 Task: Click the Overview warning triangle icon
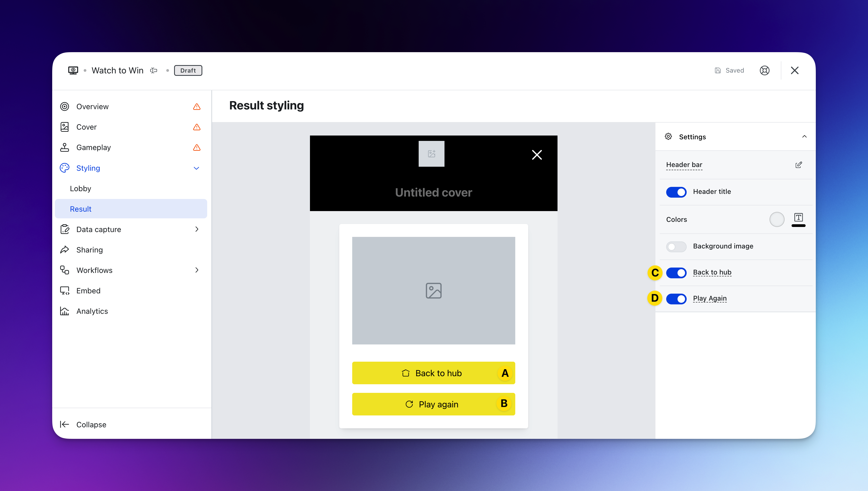197,107
